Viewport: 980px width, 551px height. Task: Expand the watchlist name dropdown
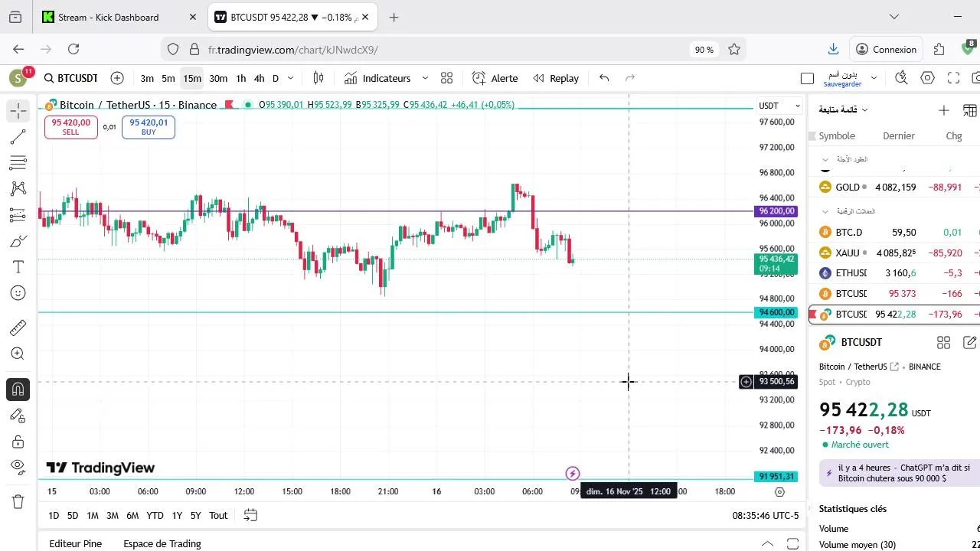pyautogui.click(x=844, y=109)
